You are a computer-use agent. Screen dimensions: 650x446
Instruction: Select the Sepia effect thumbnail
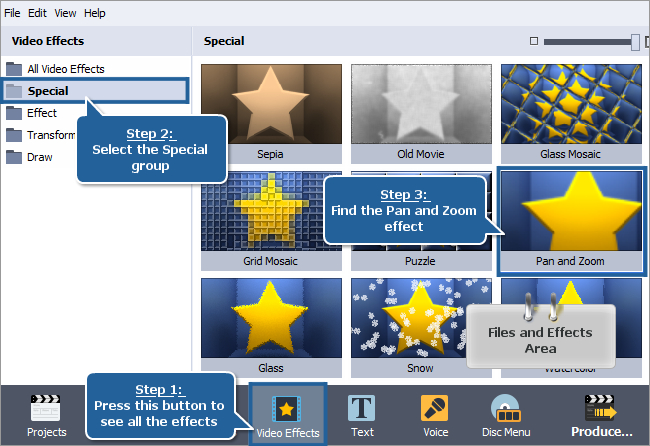click(272, 104)
